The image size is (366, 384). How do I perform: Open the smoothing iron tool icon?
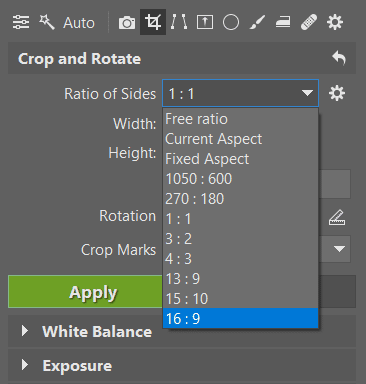point(283,23)
